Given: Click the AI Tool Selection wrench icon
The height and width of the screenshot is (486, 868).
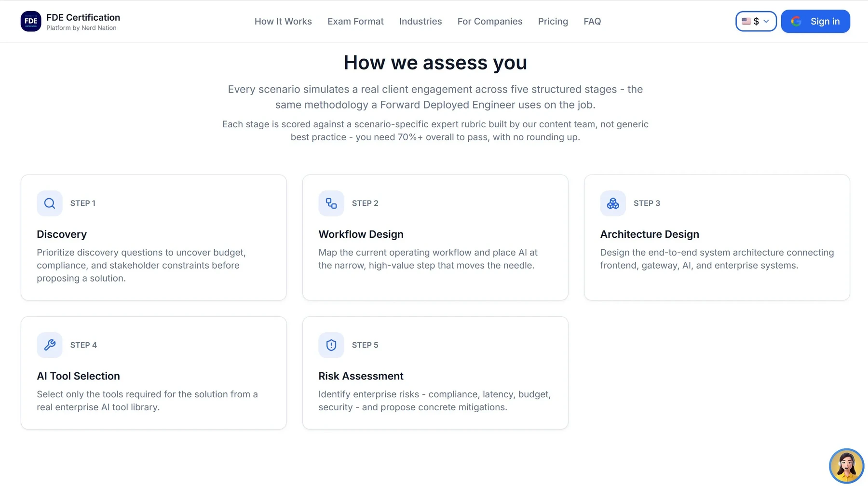Looking at the screenshot, I should pos(50,345).
